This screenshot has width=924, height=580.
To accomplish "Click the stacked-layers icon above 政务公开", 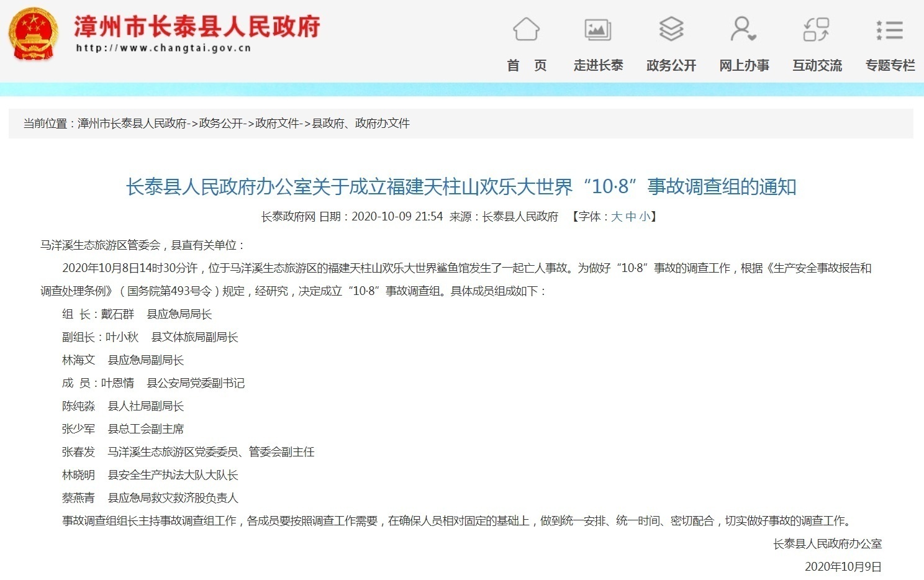I will (x=671, y=30).
